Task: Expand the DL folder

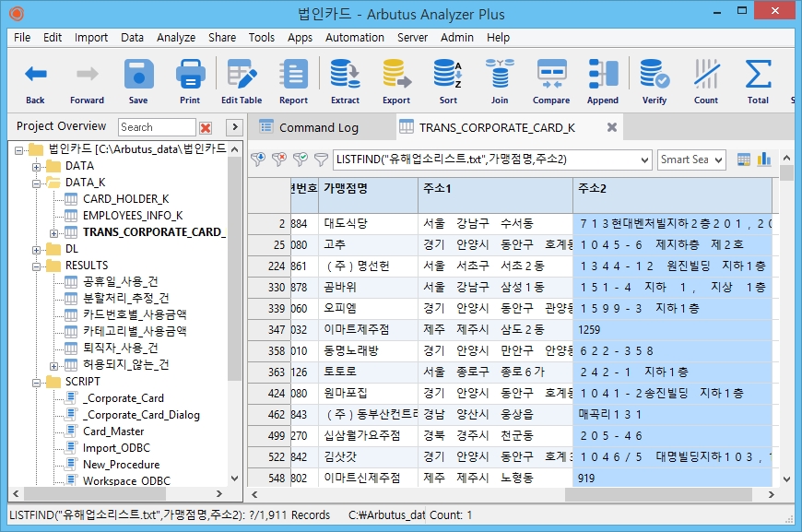Action: [36, 250]
